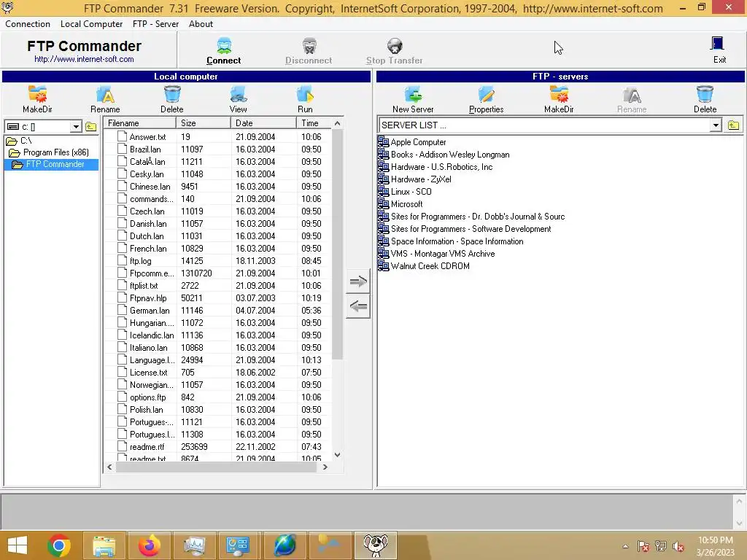Select file ftp.log

point(140,261)
